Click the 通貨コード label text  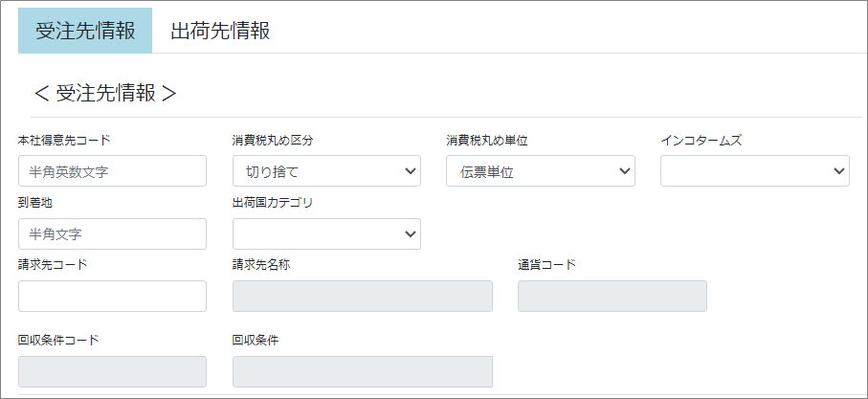click(547, 265)
